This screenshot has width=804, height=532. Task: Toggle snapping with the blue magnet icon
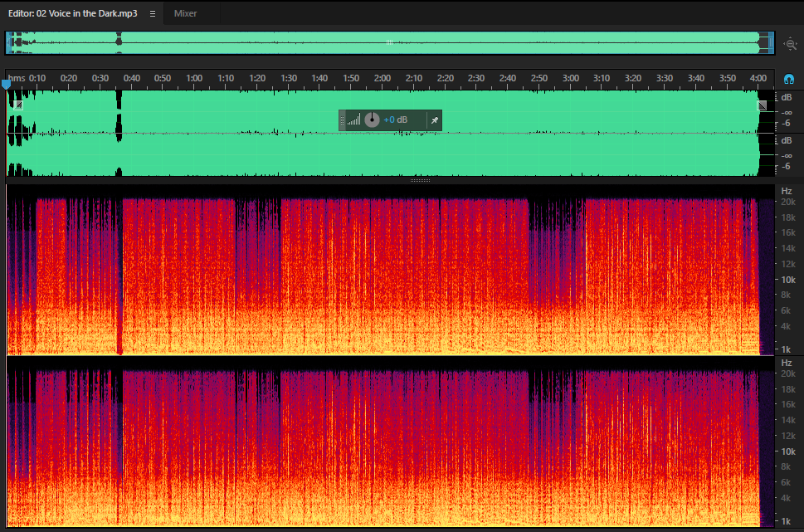tap(789, 79)
